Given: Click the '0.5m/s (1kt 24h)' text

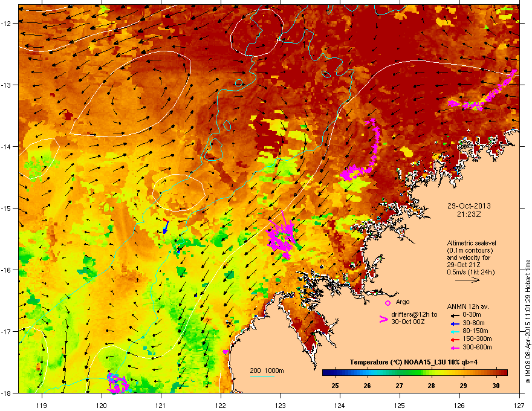Looking at the screenshot, I should pyautogui.click(x=471, y=272).
